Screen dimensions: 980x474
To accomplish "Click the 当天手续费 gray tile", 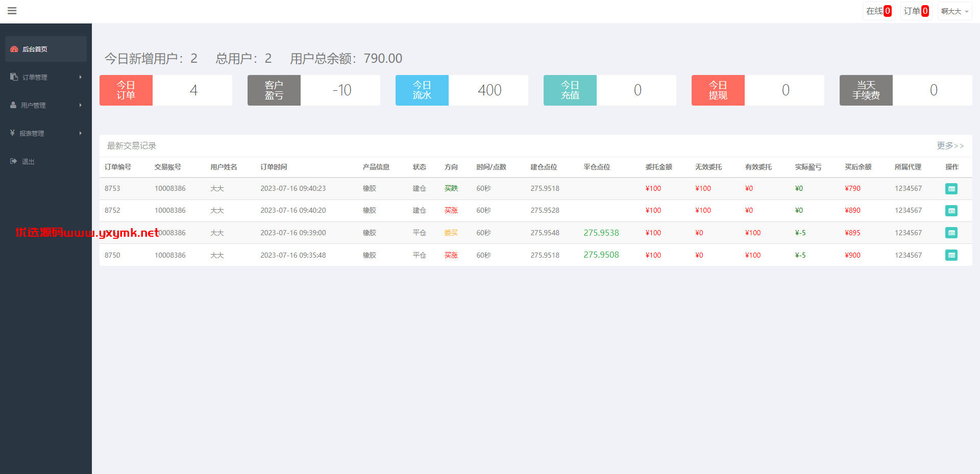I will (x=866, y=90).
